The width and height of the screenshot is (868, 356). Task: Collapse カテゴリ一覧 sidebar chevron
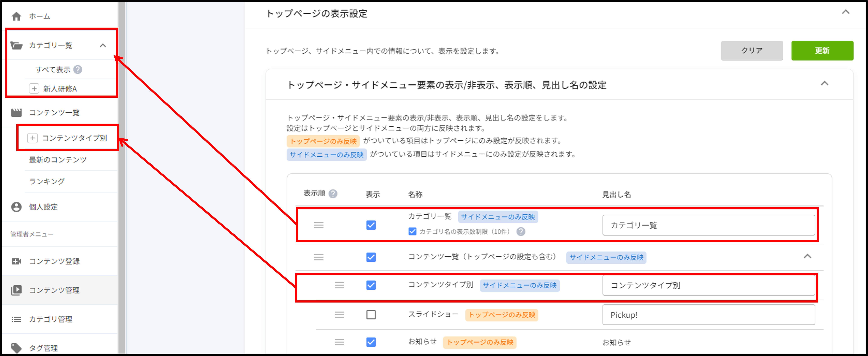click(x=103, y=45)
